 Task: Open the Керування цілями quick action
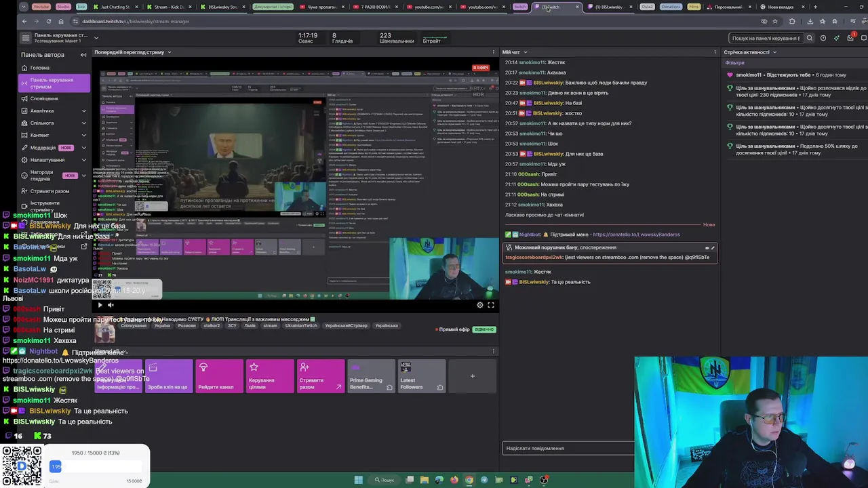pyautogui.click(x=270, y=376)
